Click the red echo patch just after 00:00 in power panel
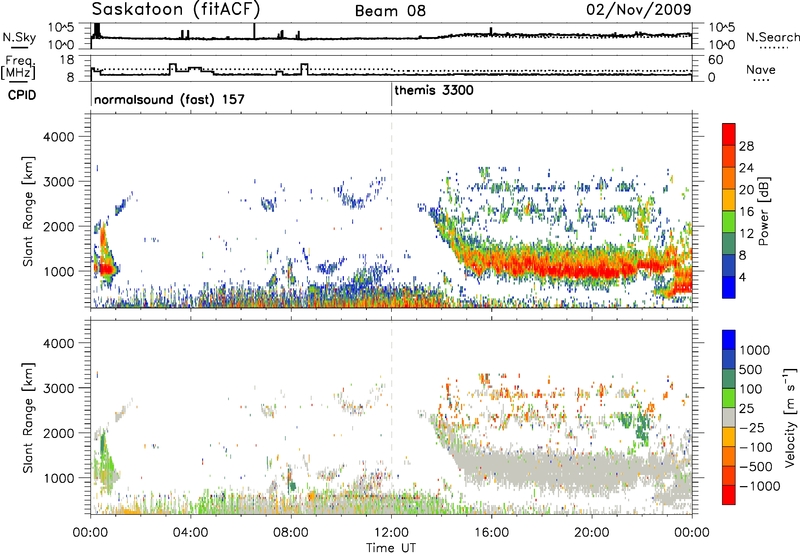 point(105,267)
